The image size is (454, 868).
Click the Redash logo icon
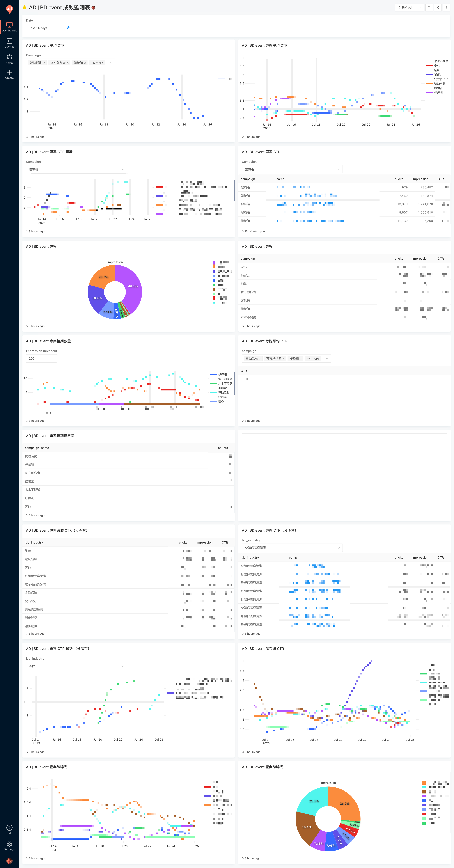pos(9,9)
